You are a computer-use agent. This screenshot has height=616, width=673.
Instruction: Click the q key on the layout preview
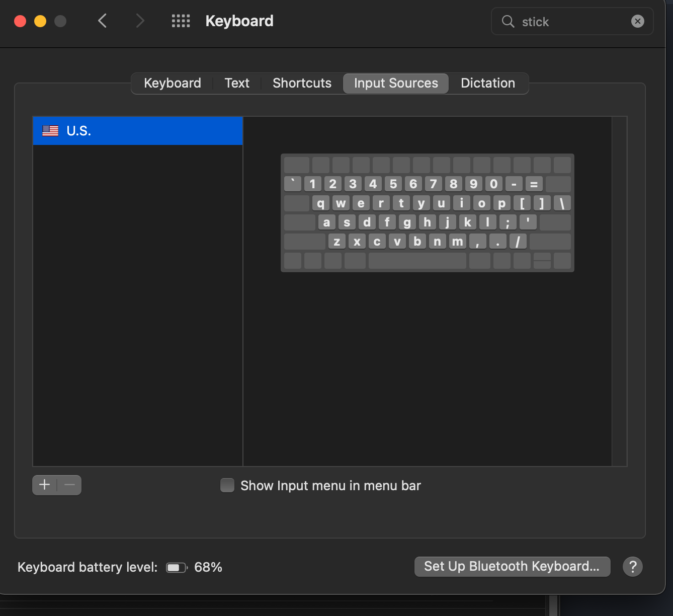coord(320,203)
